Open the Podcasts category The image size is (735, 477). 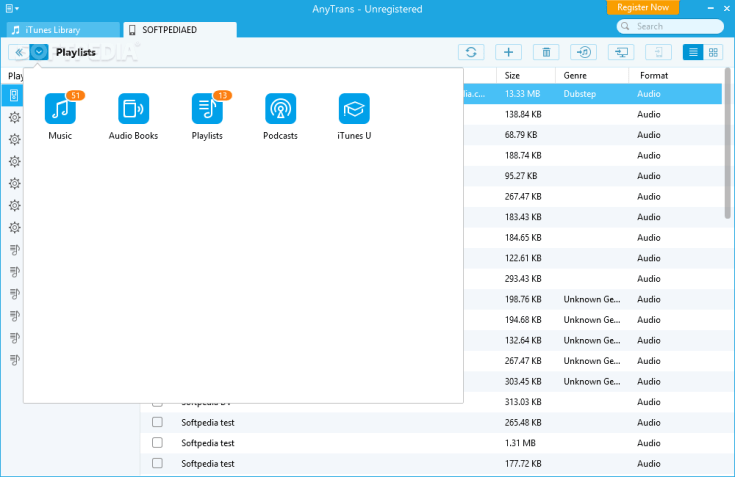(280, 115)
